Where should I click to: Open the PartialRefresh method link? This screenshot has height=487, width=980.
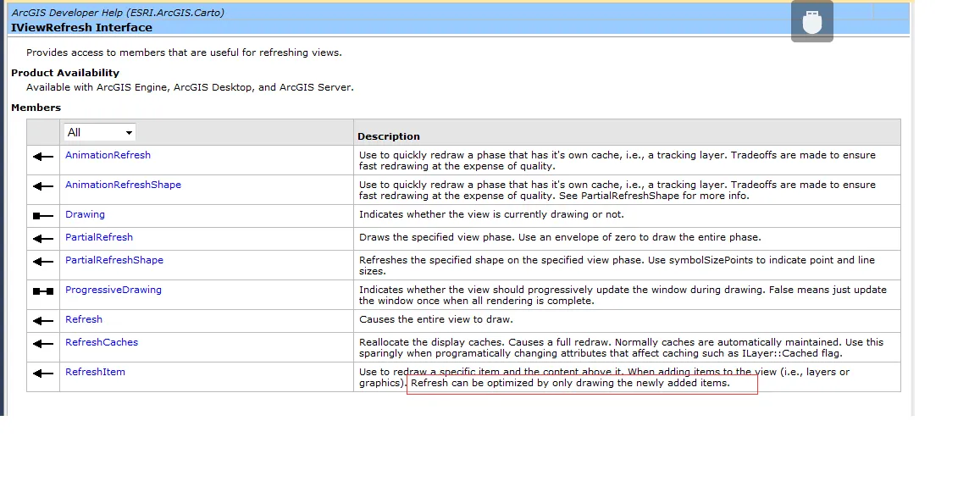[99, 237]
